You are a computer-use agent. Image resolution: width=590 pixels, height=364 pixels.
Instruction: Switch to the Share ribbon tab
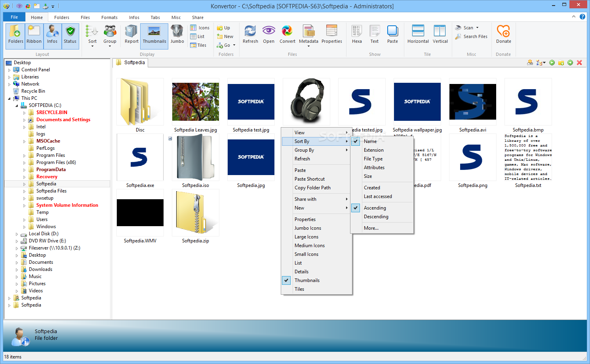pos(198,17)
